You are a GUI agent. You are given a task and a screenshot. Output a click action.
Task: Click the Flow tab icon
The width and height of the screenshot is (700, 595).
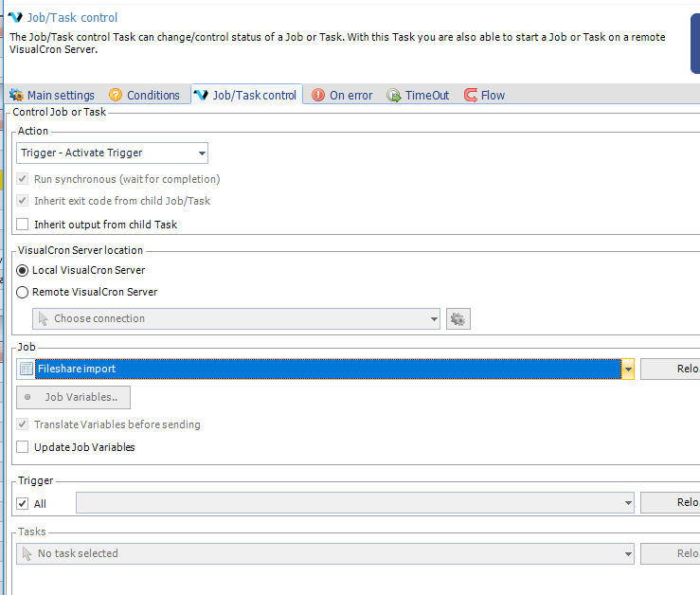tap(470, 96)
